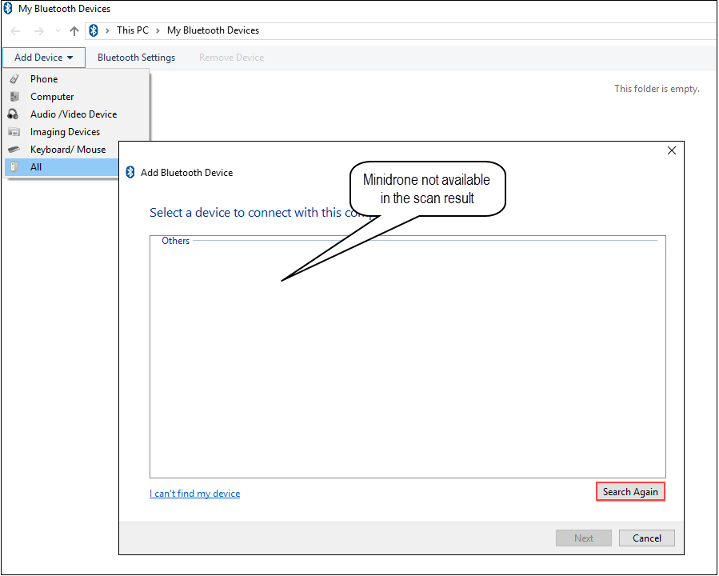Click the Computer icon in dropdown list
This screenshot has width=719, height=576.
pyautogui.click(x=14, y=97)
